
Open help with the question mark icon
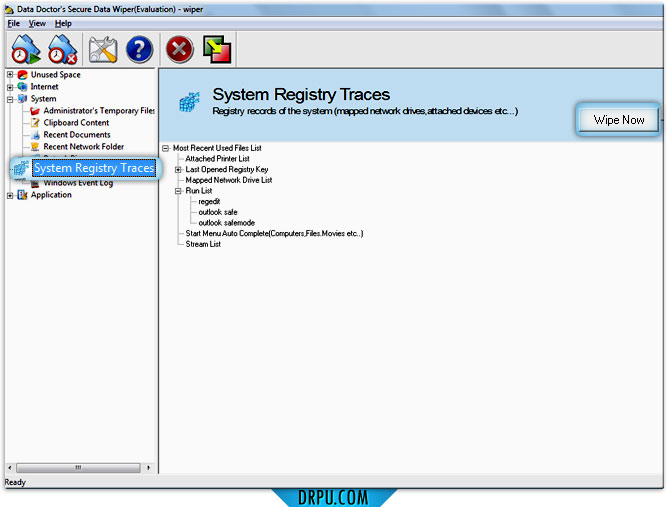[139, 49]
